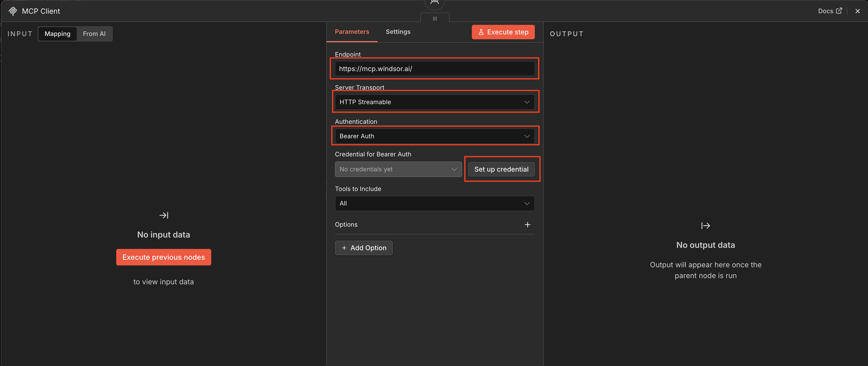Click the INPUT panel heading

20,34
